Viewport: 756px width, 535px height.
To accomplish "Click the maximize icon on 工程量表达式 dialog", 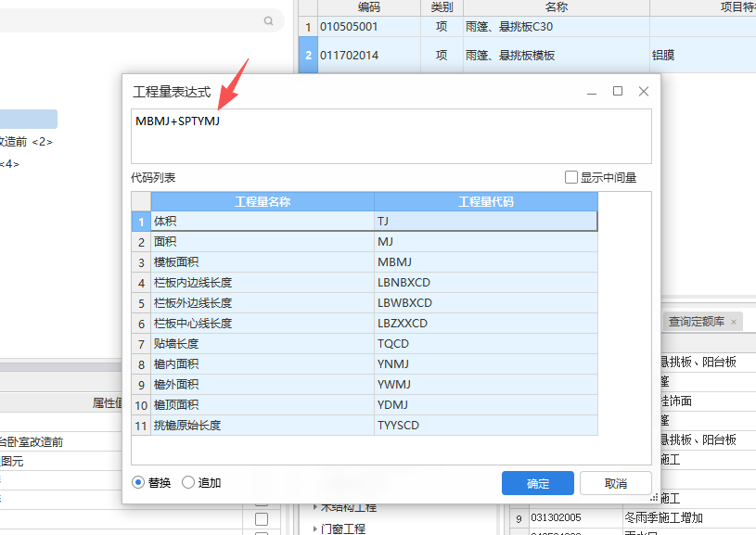I will [x=618, y=91].
